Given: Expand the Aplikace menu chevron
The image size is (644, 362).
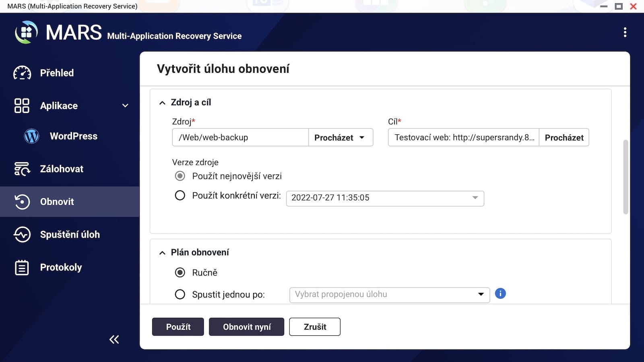Looking at the screenshot, I should pos(125,106).
